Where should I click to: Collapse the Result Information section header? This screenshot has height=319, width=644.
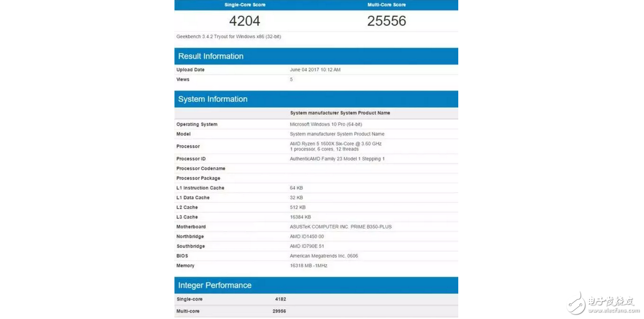[x=210, y=56]
